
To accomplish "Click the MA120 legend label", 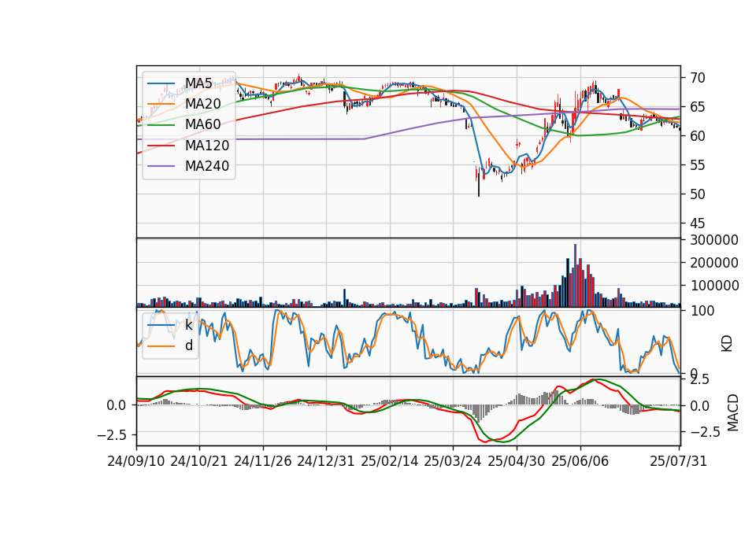I will 207,145.
